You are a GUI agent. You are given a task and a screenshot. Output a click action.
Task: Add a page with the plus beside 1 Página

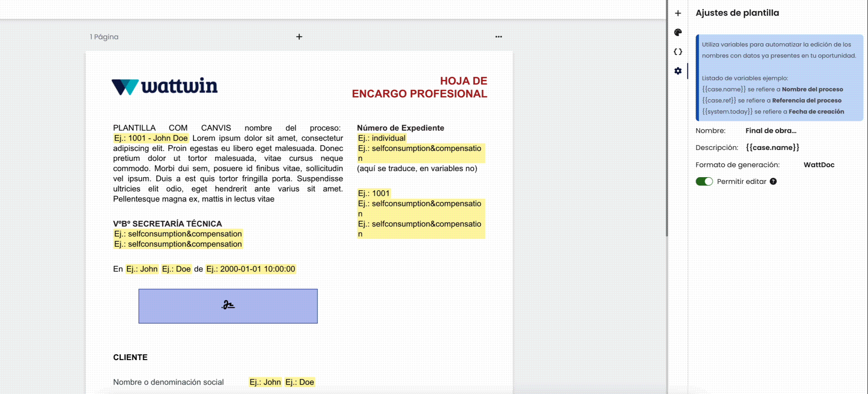tap(299, 37)
